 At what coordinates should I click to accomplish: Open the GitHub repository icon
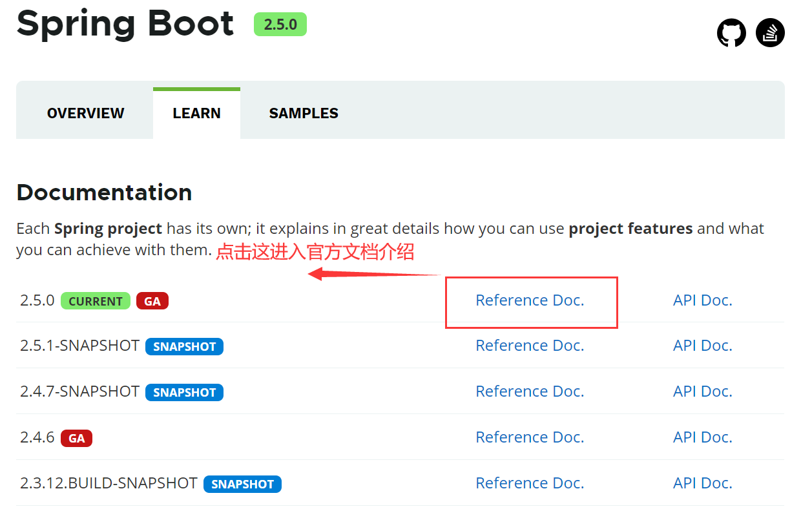click(731, 32)
